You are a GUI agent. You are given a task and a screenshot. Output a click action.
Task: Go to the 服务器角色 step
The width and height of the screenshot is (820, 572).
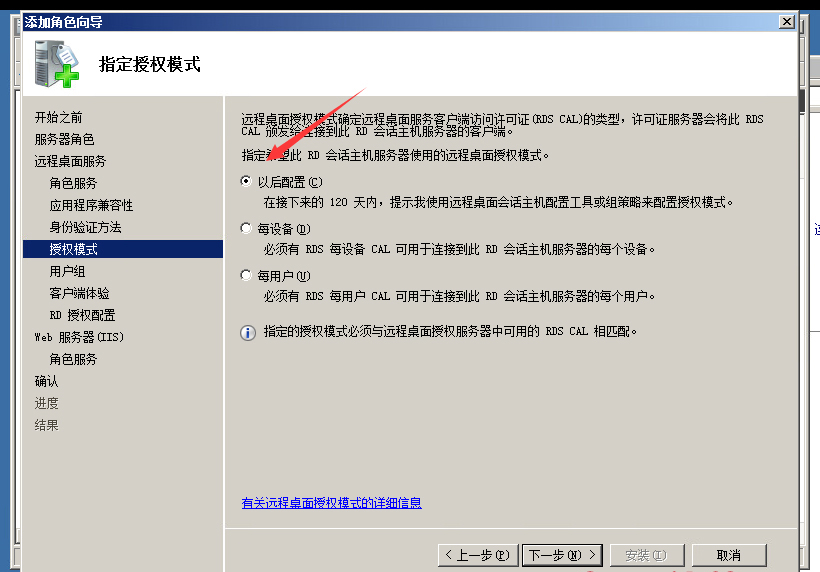pos(64,140)
